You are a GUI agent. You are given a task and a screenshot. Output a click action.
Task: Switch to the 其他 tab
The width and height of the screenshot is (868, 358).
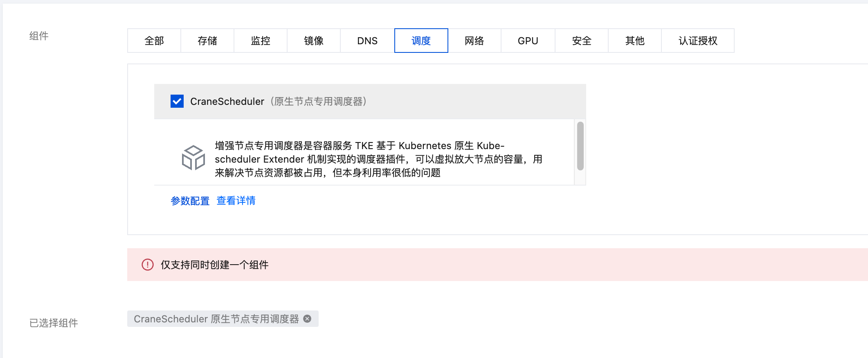point(635,41)
